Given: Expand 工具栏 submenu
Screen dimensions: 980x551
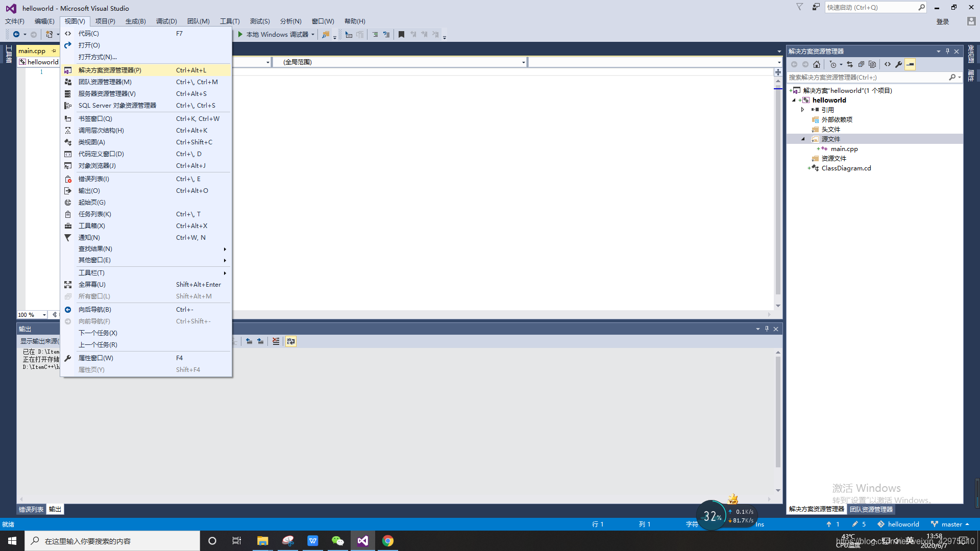Looking at the screenshot, I should coord(146,273).
